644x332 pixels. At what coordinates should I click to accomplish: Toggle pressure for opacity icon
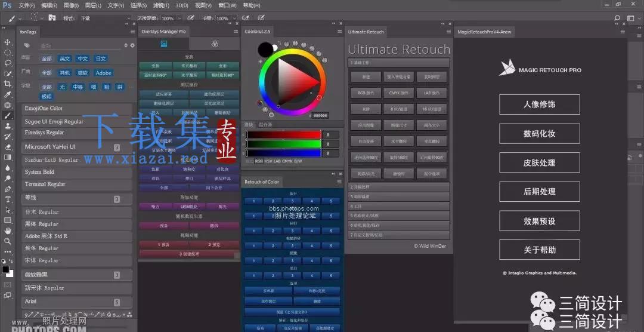click(x=191, y=18)
